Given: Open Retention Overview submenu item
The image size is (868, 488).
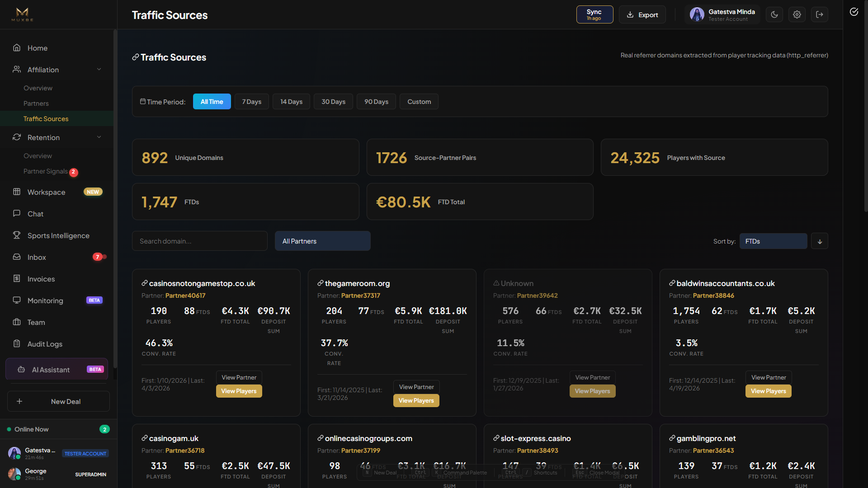Looking at the screenshot, I should tap(38, 156).
